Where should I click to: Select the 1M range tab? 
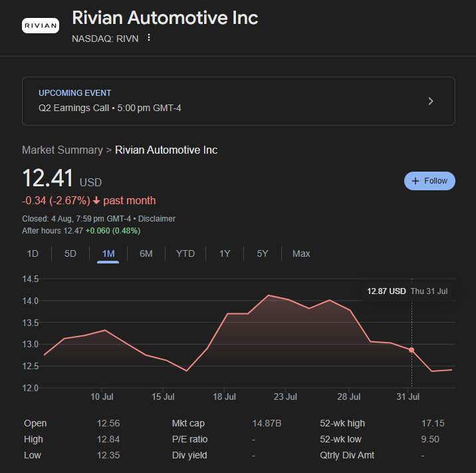[x=108, y=253]
